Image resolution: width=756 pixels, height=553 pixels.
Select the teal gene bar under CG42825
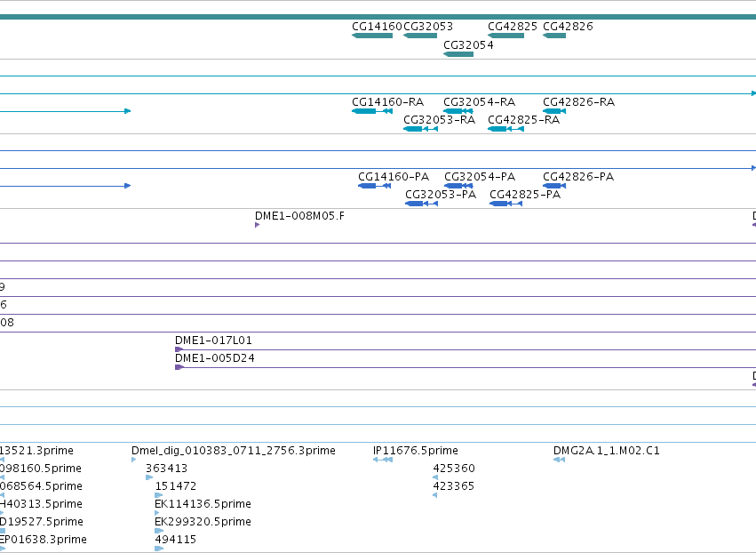click(x=505, y=36)
